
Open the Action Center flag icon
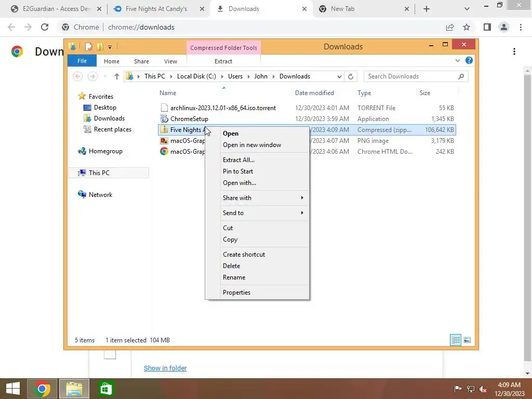(458, 389)
